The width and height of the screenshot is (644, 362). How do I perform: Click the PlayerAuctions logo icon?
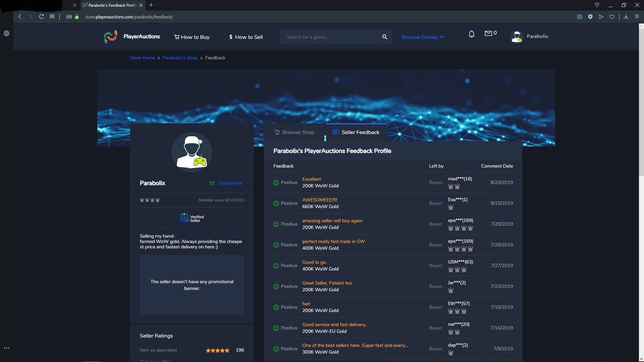click(110, 37)
